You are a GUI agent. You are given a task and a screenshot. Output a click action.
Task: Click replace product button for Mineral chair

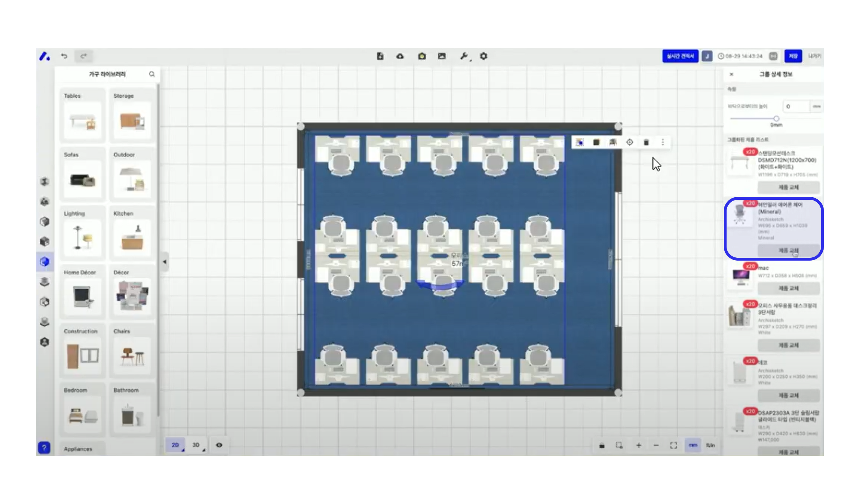tap(788, 250)
